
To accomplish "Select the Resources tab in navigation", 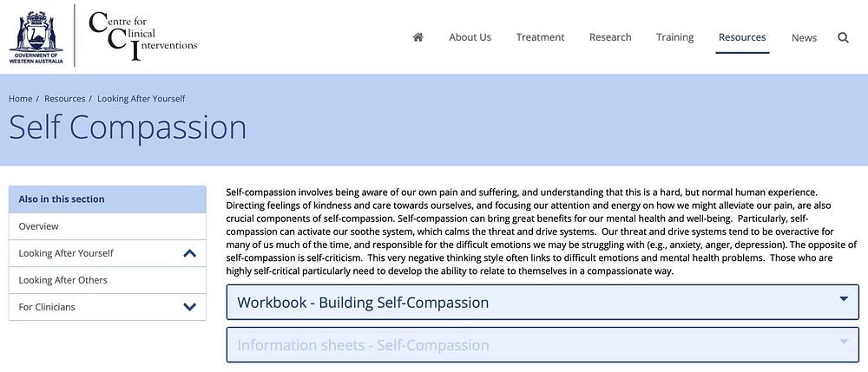I will (742, 37).
